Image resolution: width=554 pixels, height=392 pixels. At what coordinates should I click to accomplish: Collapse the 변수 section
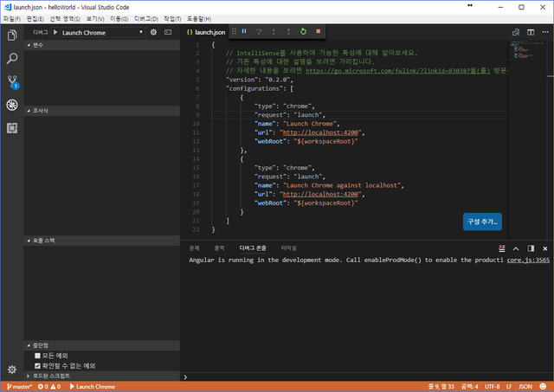pyautogui.click(x=37, y=44)
